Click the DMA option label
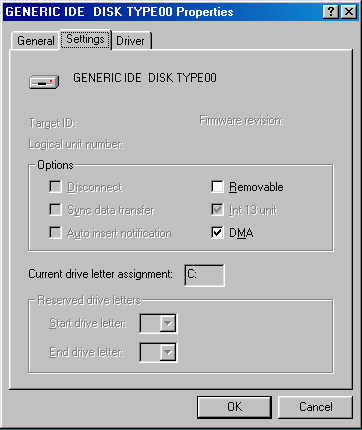 [x=241, y=233]
